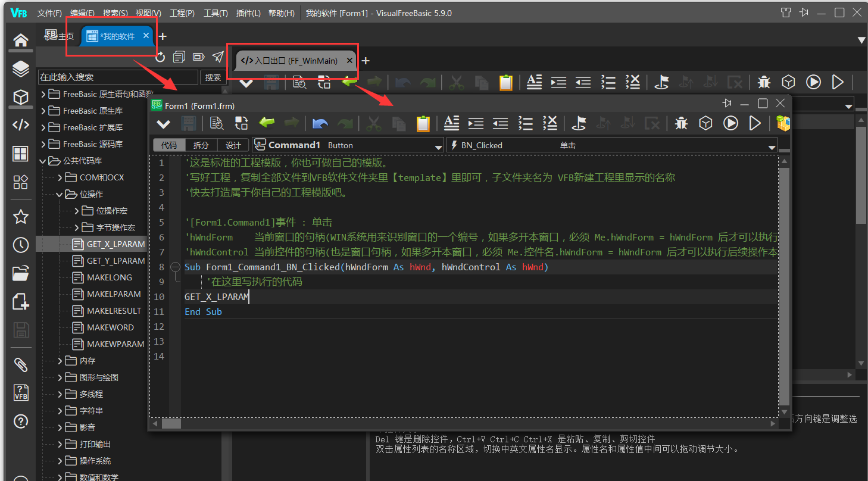Screen dimensions: 868x481
Task: Open the 工具(T) menu
Action: (x=216, y=13)
